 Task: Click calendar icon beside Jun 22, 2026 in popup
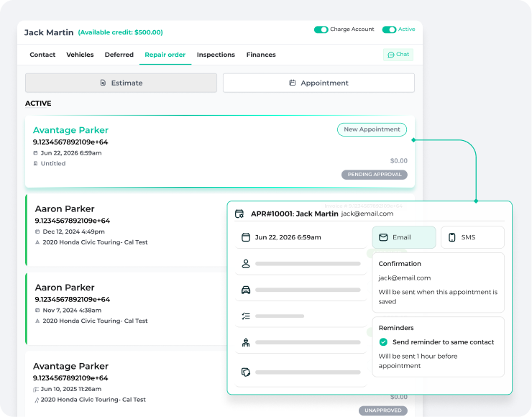pos(246,237)
